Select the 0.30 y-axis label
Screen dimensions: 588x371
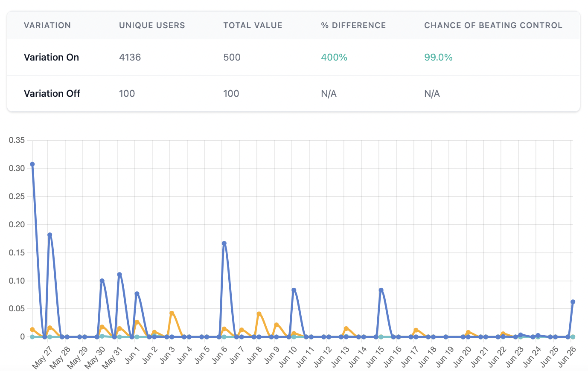tap(17, 168)
